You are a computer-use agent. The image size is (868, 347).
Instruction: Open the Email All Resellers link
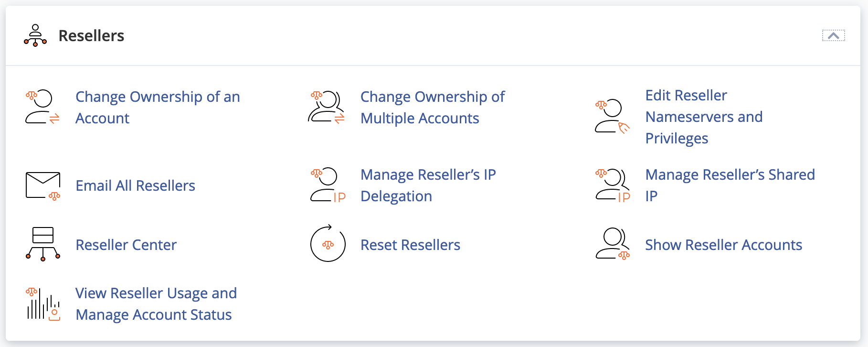(x=135, y=185)
